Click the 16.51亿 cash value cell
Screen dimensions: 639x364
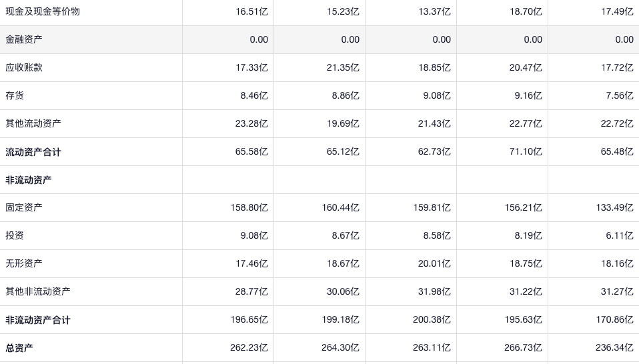251,11
